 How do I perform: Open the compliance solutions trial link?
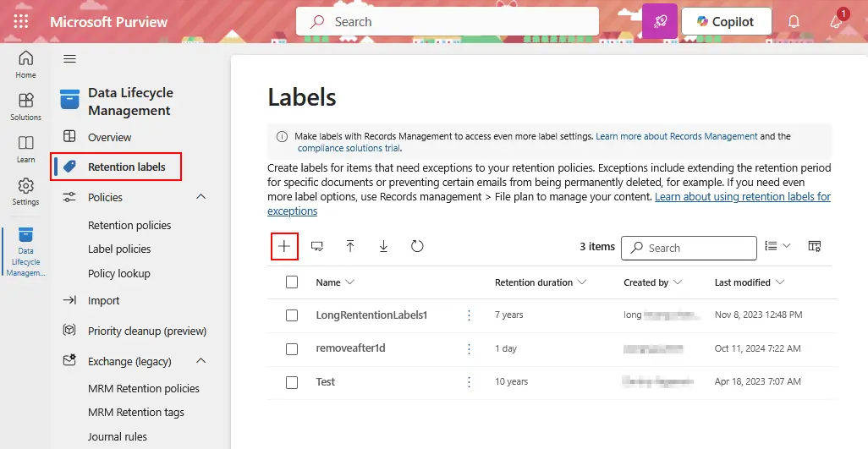point(349,148)
